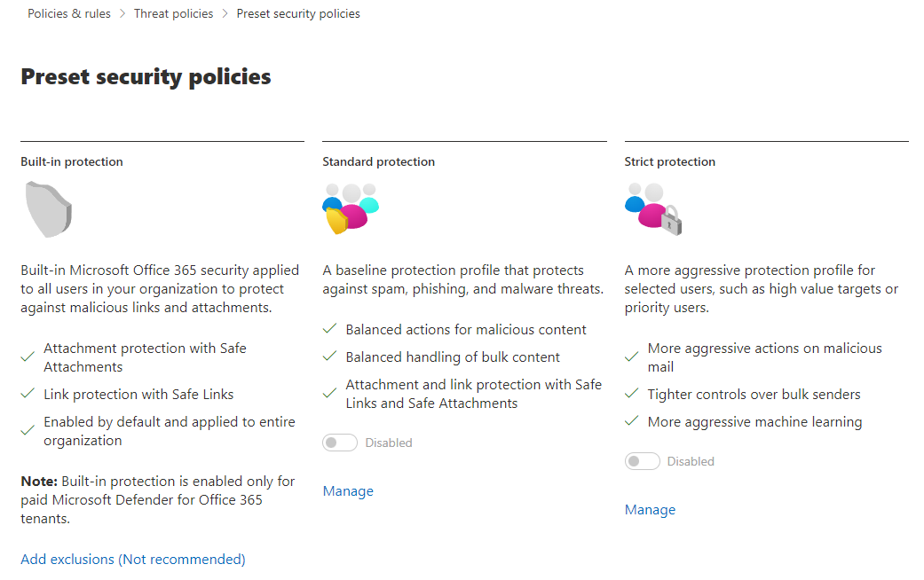Click checkmark beside More aggressive actions on malicious mail
The width and height of the screenshot is (924, 580).
[x=632, y=357]
